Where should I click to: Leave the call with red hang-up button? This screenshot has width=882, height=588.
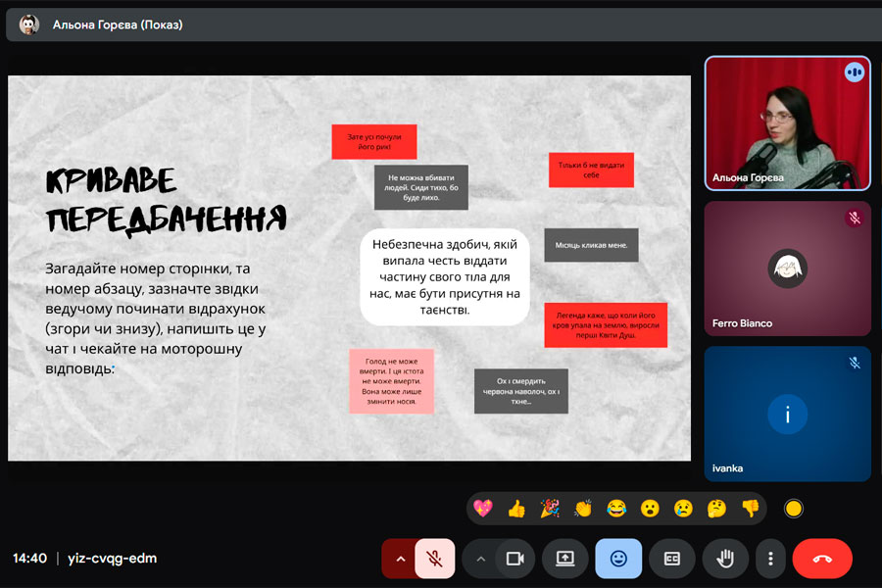coord(822,559)
